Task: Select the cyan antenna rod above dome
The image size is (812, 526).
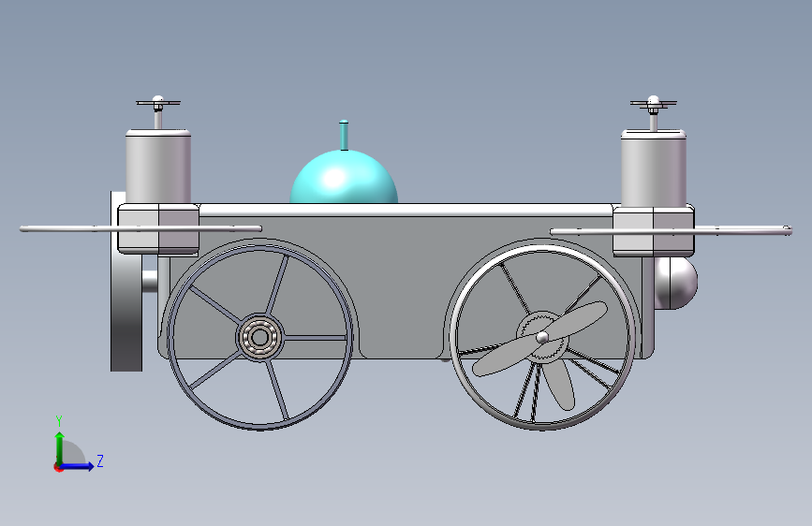Action: (344, 135)
